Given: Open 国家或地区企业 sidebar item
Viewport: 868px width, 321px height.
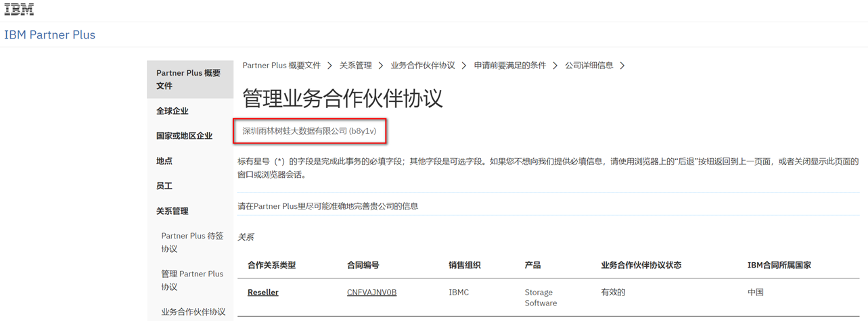Looking at the screenshot, I should (184, 136).
